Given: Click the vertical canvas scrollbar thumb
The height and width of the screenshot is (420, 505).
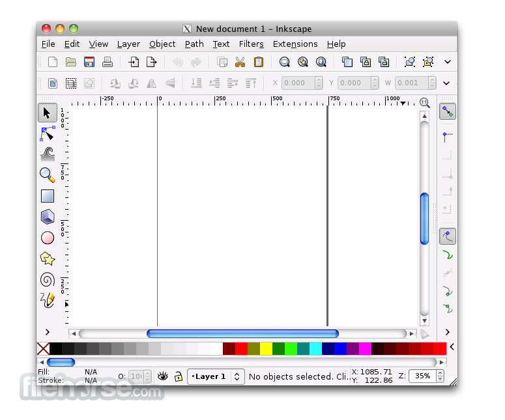Looking at the screenshot, I should coord(424,219).
